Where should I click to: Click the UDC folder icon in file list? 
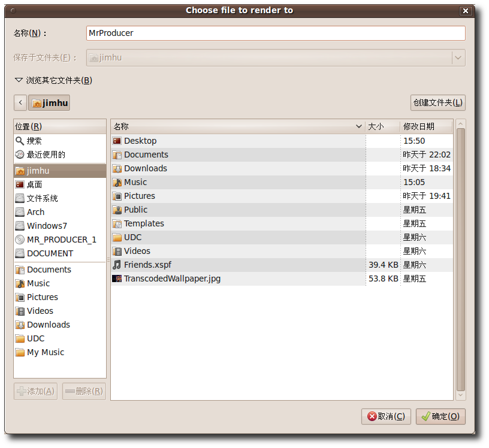pyautogui.click(x=117, y=237)
